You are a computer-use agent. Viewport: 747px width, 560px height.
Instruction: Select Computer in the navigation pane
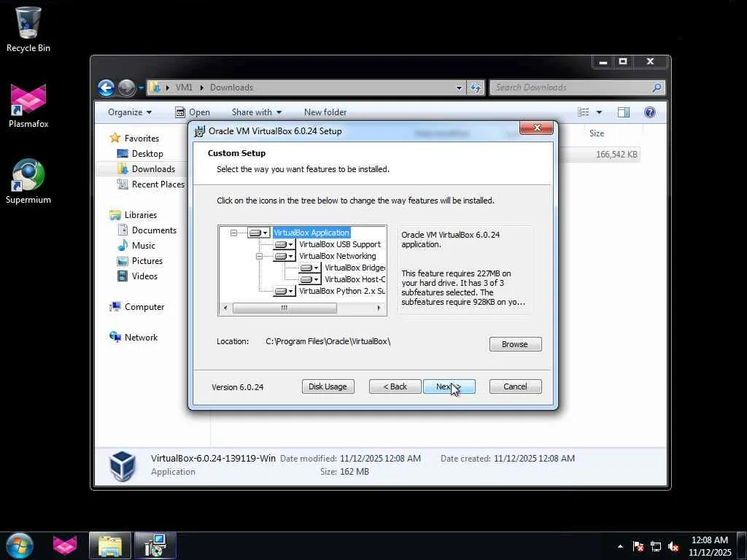coord(144,307)
